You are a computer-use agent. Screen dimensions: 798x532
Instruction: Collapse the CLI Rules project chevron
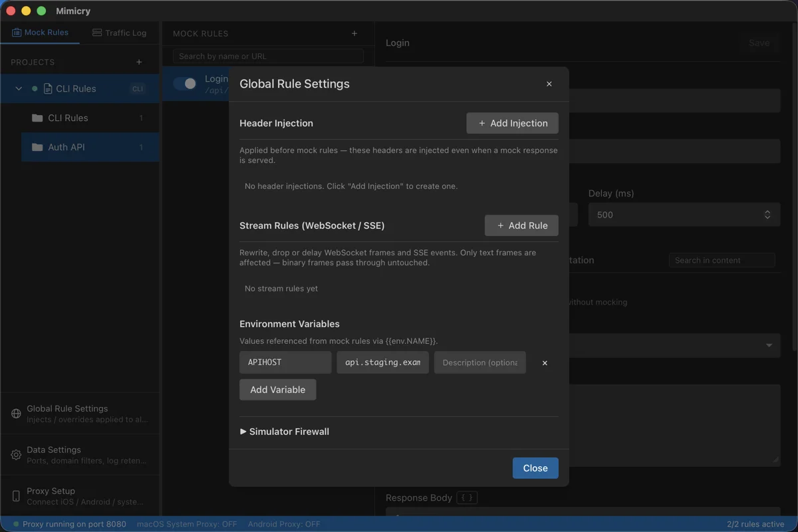19,88
